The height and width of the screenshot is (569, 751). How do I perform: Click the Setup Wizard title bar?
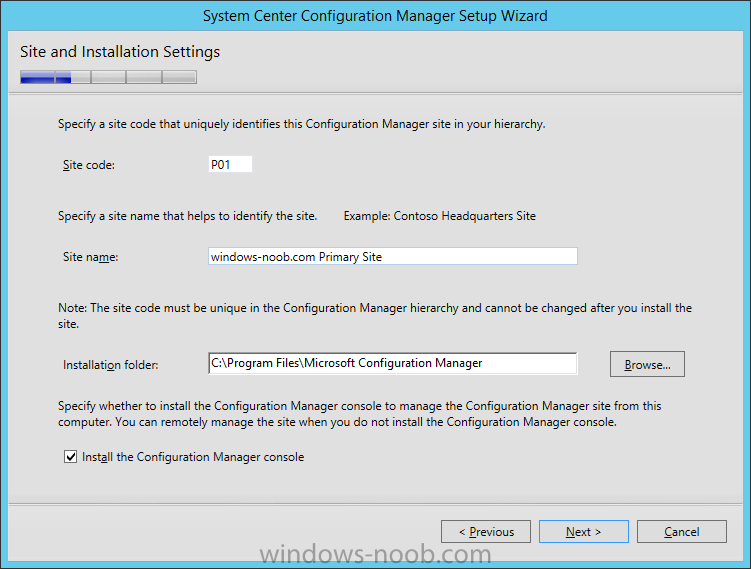click(x=375, y=16)
